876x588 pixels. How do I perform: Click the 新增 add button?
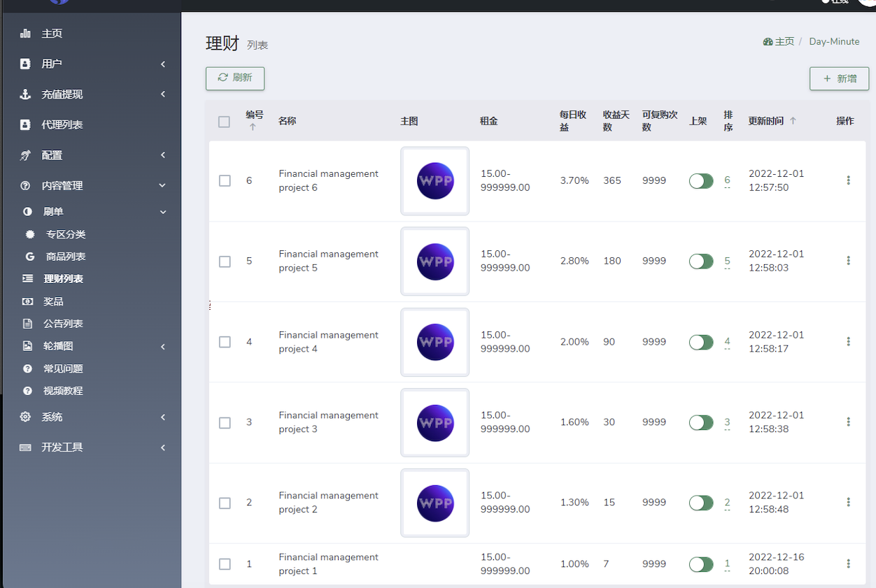point(839,79)
